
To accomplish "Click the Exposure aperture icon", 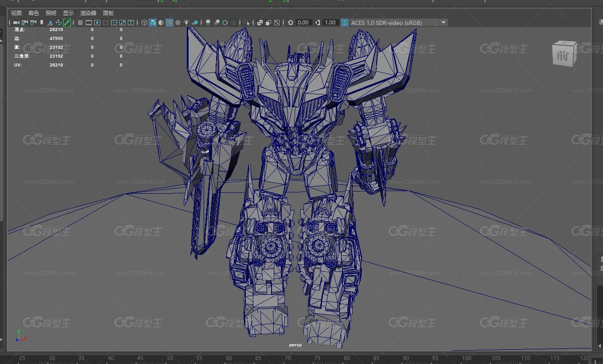I will (290, 23).
